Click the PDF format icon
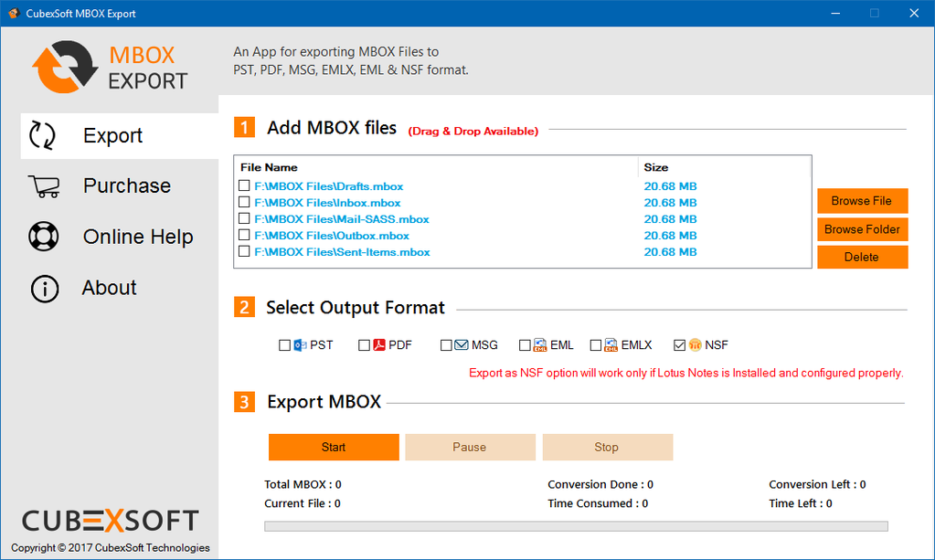 tap(379, 345)
